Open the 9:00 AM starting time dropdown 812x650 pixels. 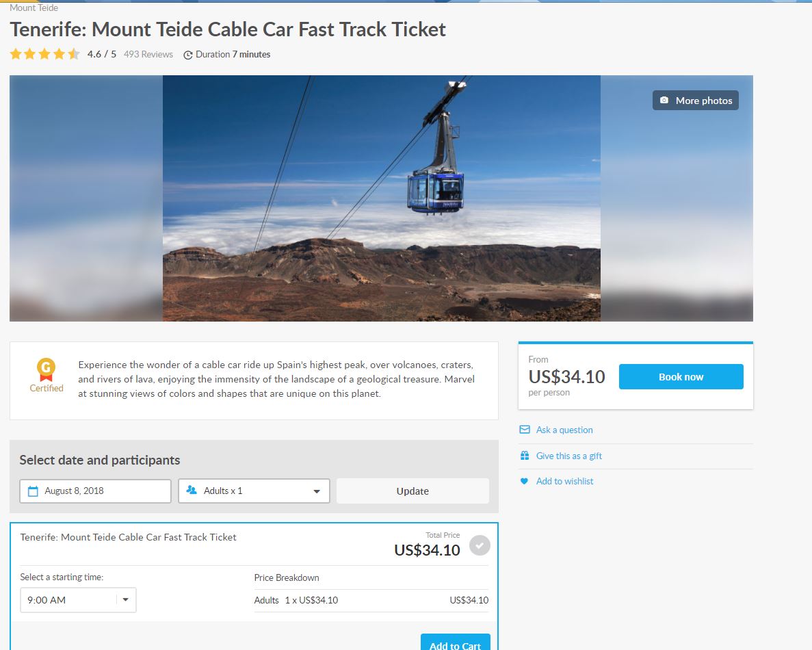coord(78,600)
